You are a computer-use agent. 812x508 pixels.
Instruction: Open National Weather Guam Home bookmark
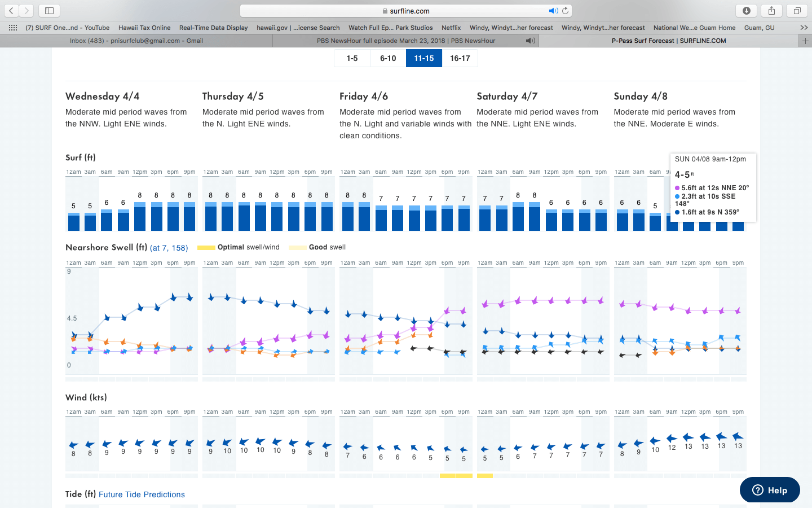click(694, 28)
